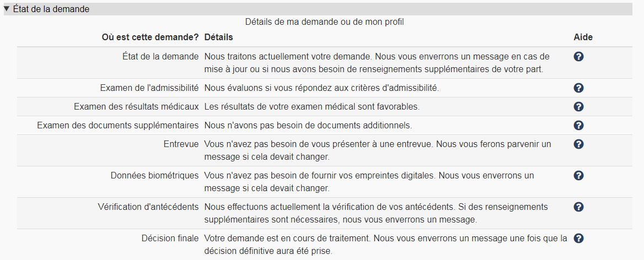This screenshot has width=644, height=260.
Task: Open help for Vérification d'antécédents
Action: click(578, 207)
